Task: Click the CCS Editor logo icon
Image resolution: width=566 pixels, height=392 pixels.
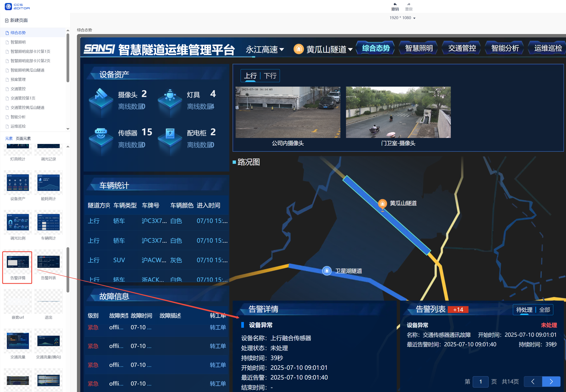Action: point(8,6)
